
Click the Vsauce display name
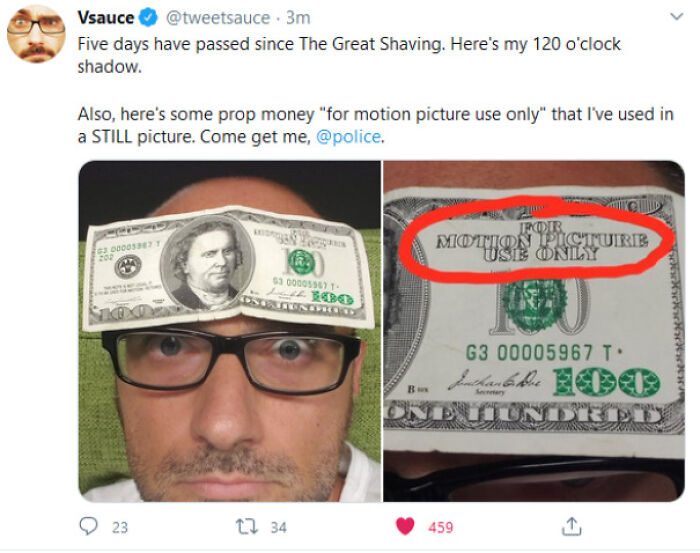pos(106,18)
